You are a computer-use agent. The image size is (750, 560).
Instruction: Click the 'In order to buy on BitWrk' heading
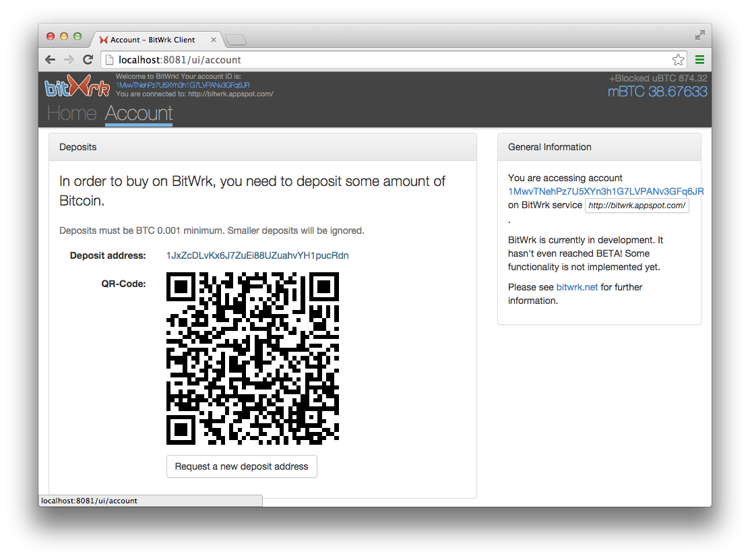(252, 191)
